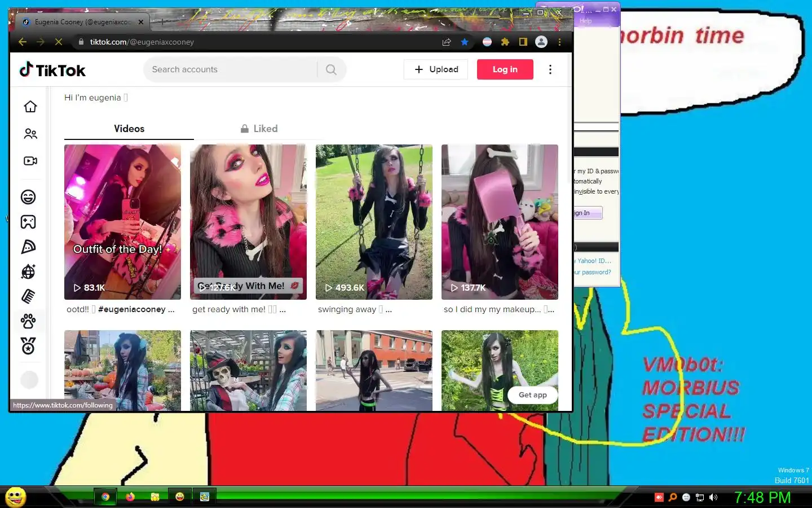
Task: Click the 'swinging away' caption text
Action: click(347, 309)
